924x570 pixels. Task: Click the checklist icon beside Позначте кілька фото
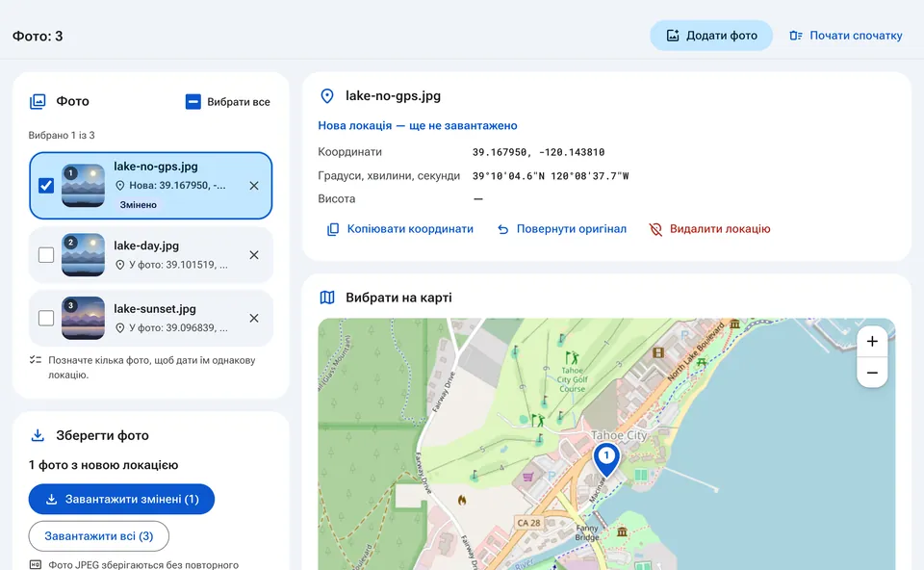pos(36,359)
